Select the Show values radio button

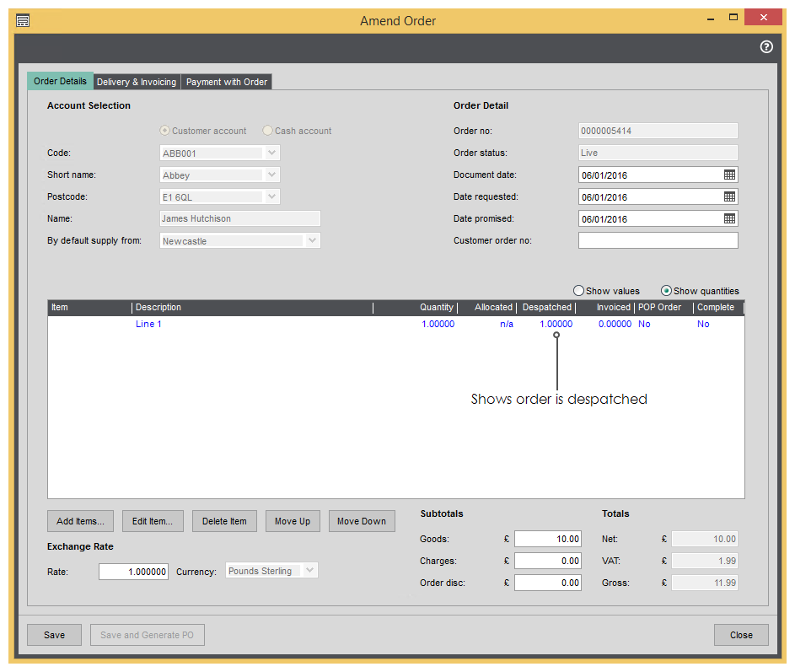click(x=579, y=291)
